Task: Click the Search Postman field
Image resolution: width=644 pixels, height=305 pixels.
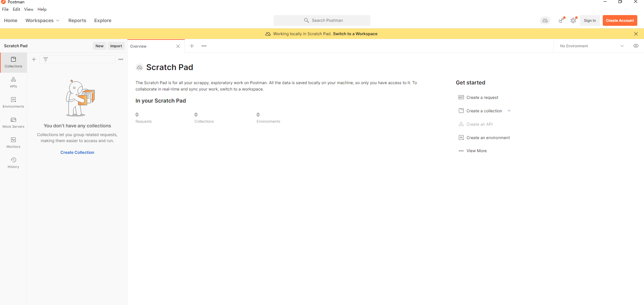Action: pyautogui.click(x=322, y=20)
